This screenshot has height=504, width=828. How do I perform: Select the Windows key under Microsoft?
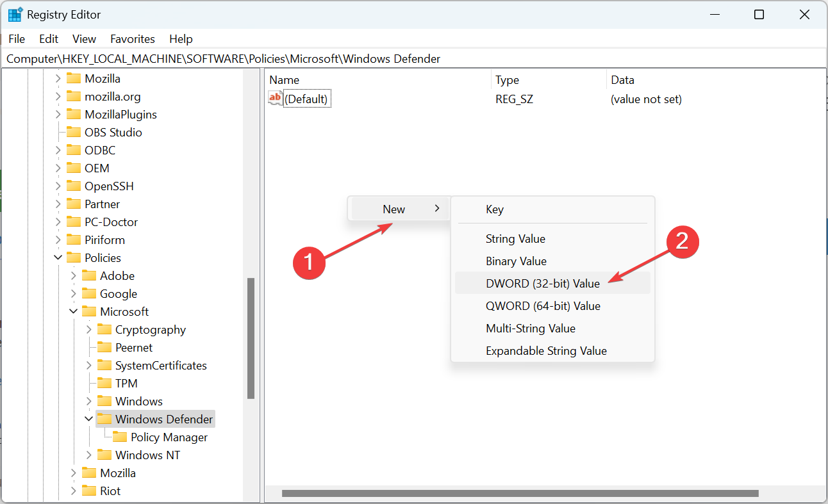click(x=139, y=401)
